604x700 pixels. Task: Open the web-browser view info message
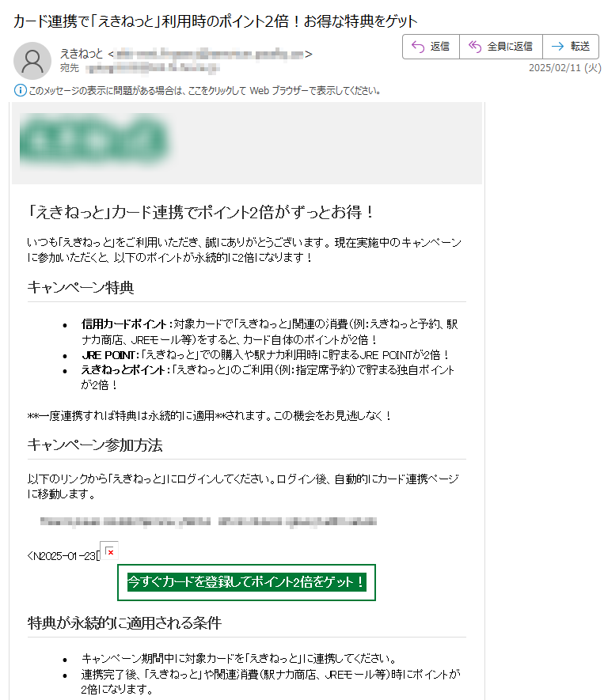(204, 91)
